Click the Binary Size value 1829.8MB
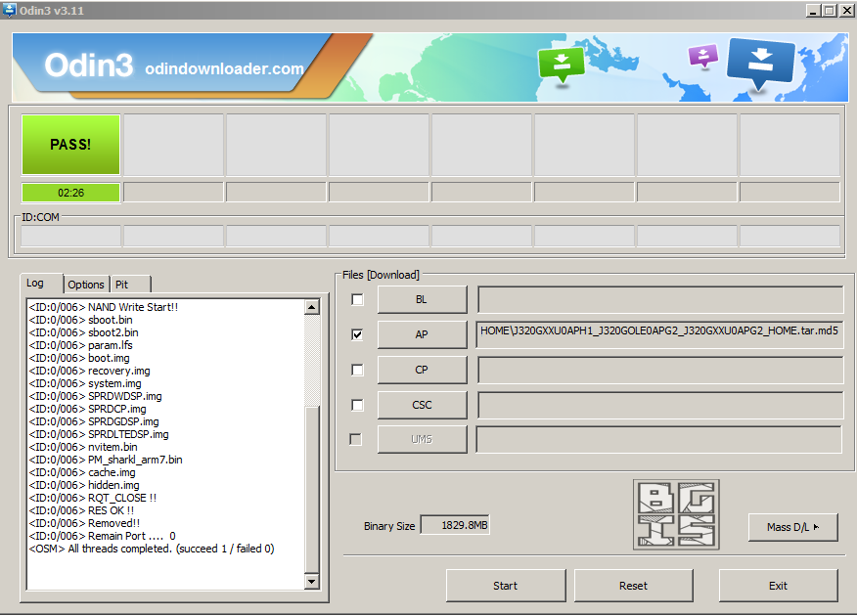This screenshot has width=857, height=616. pyautogui.click(x=455, y=525)
